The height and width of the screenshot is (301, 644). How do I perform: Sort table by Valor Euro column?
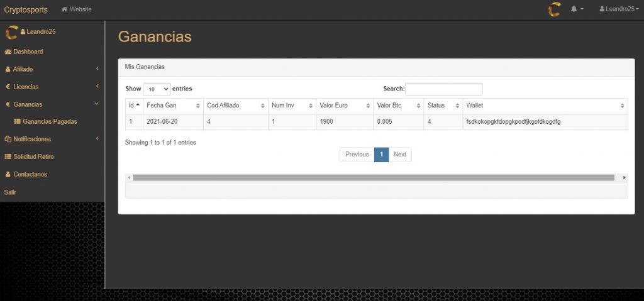pyautogui.click(x=341, y=106)
